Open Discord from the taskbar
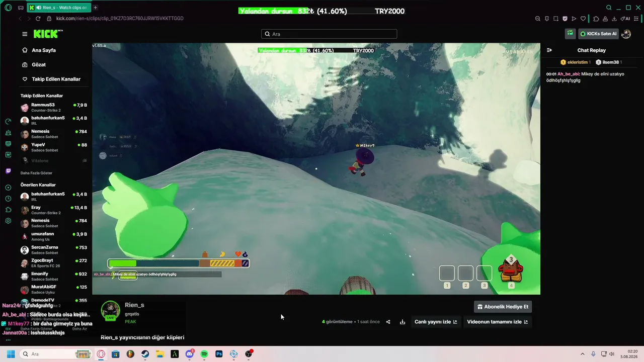The width and height of the screenshot is (644, 362). pyautogui.click(x=190, y=354)
